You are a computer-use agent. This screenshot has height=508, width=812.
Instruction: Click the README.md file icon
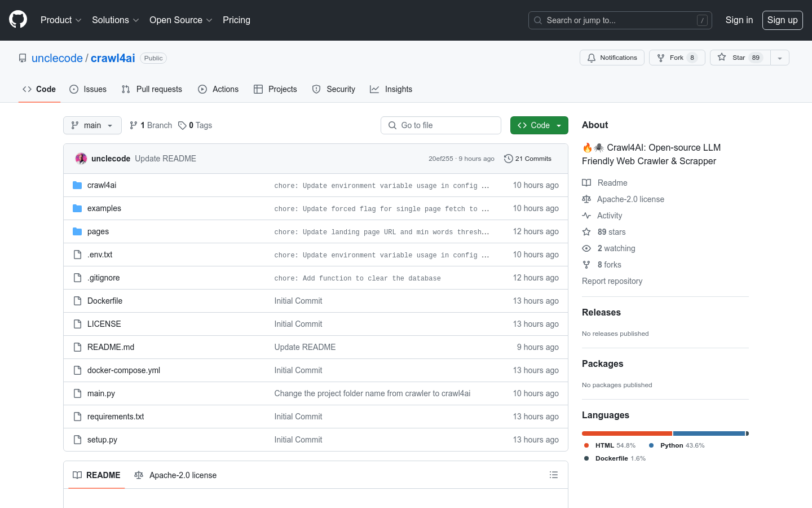[77, 347]
